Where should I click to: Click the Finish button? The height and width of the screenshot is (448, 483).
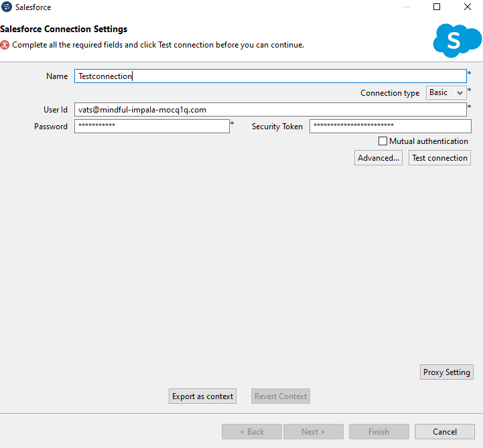click(x=379, y=432)
